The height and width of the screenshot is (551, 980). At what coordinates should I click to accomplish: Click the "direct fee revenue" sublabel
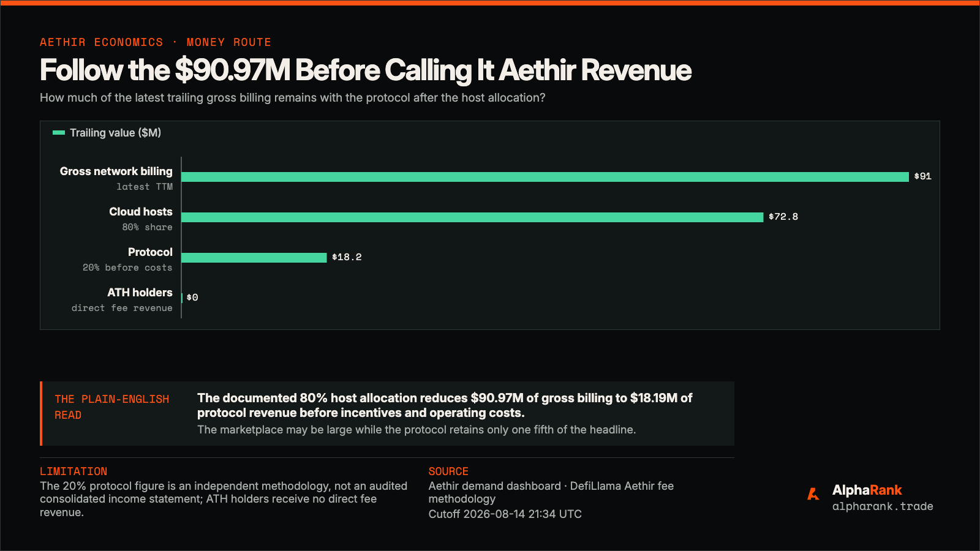pyautogui.click(x=122, y=308)
